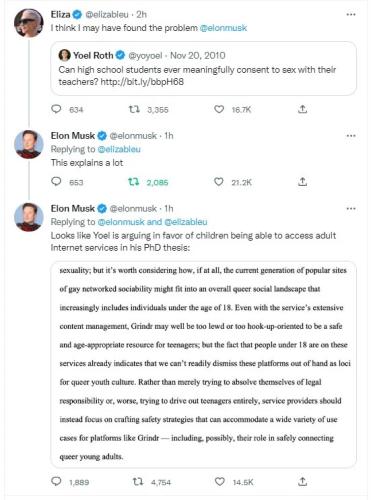This screenshot has width=371, height=500.
Task: Open the @elonmusk mention in Eliza's tweet
Action: [223, 28]
